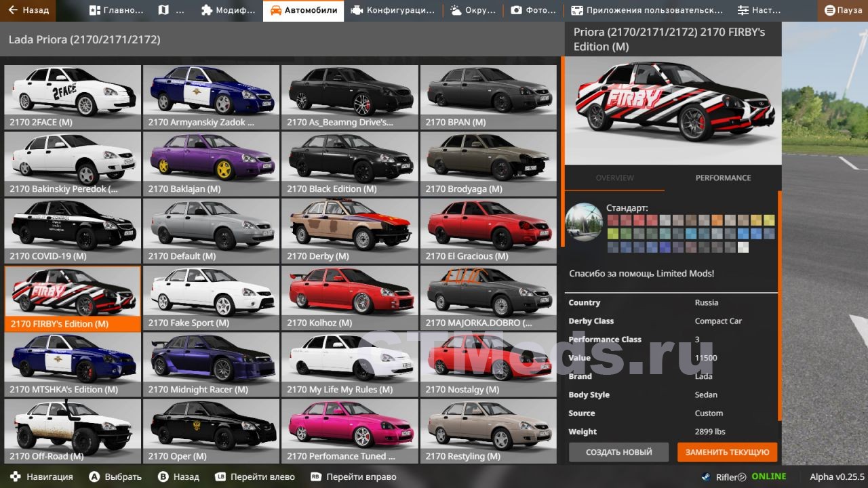Pick the 2170 Restyling (M) car
The width and height of the screenshot is (868, 488).
point(488,431)
